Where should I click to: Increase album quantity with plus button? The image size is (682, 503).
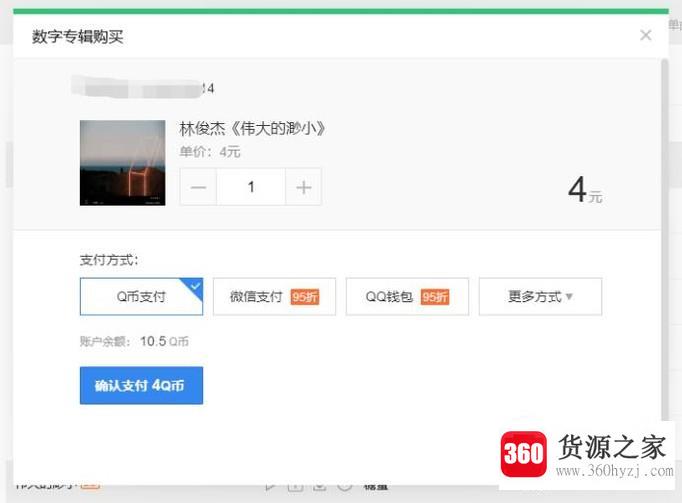pos(304,187)
